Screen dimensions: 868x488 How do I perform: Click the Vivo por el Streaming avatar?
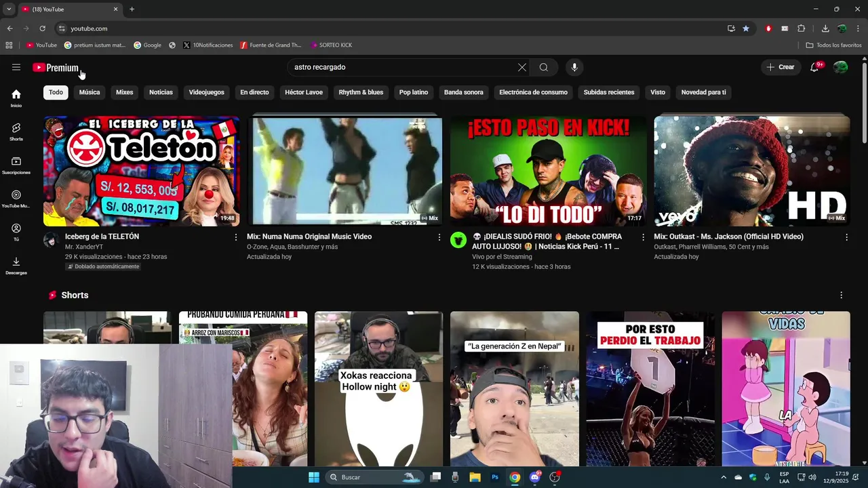458,240
